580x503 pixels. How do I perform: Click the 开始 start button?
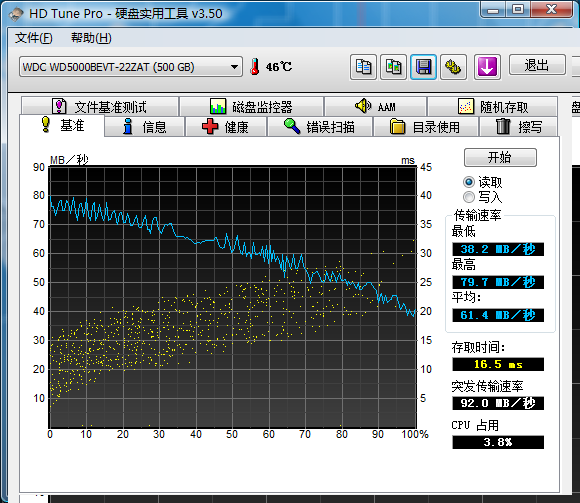coord(500,158)
